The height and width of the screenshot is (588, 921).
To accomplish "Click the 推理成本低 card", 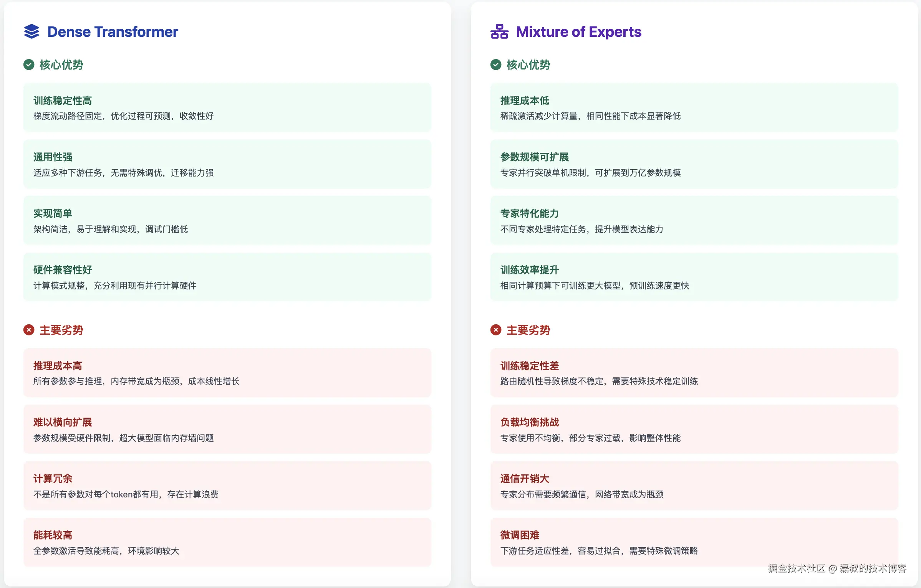I will pos(694,107).
